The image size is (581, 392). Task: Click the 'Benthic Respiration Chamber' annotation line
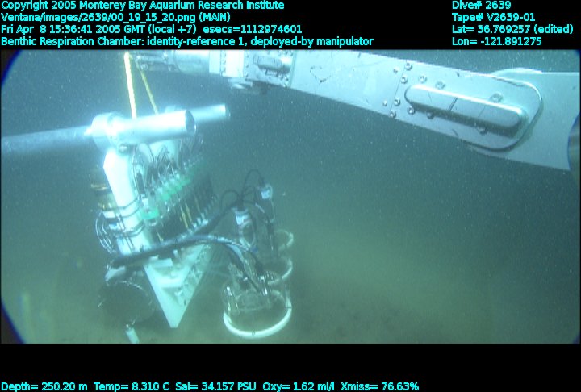[186, 41]
